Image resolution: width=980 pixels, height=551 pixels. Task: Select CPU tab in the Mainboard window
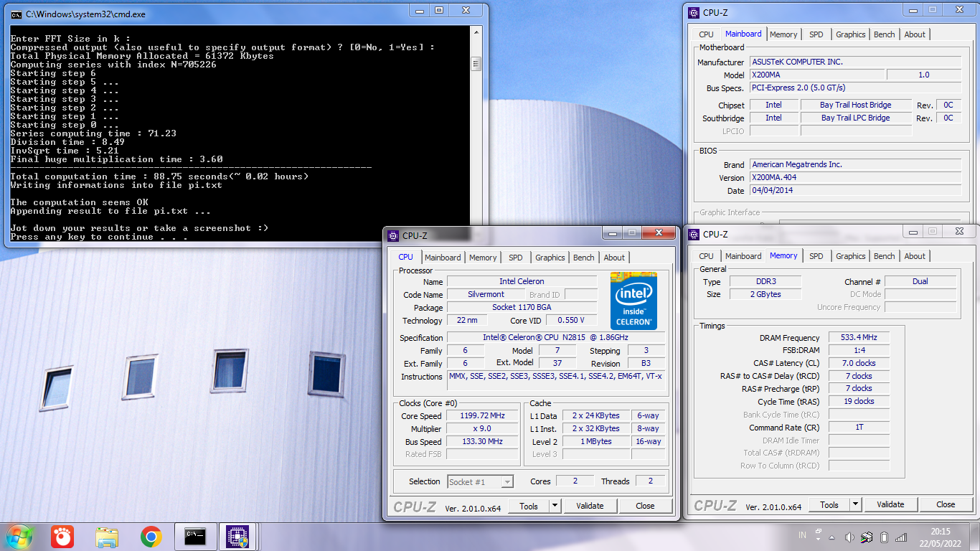(x=707, y=34)
